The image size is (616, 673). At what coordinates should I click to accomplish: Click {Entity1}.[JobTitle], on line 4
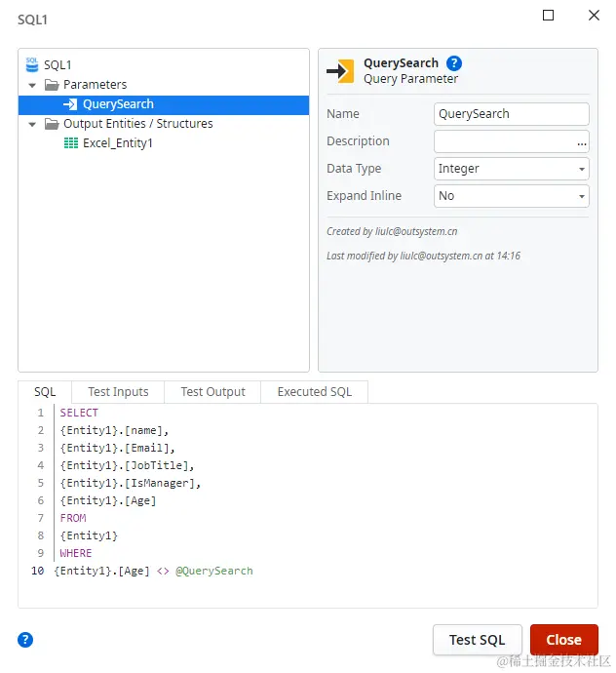click(127, 465)
